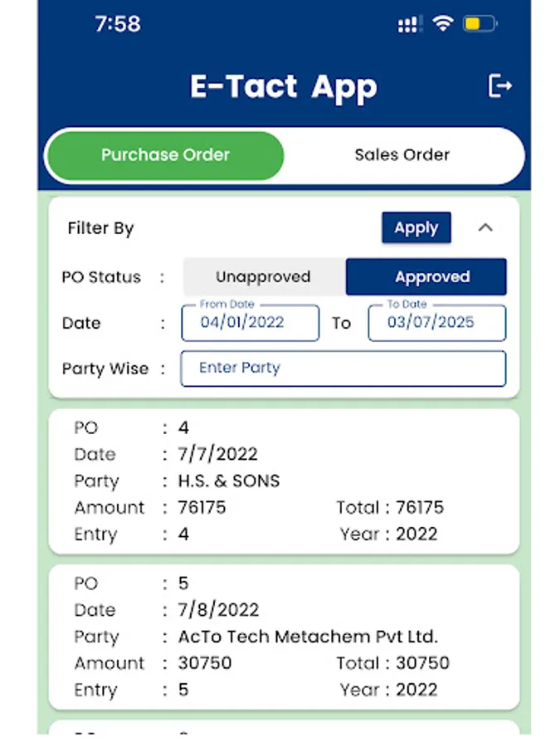Open the H.S. & SONS purchase order card
This screenshot has height=747, width=560.
coord(284,481)
